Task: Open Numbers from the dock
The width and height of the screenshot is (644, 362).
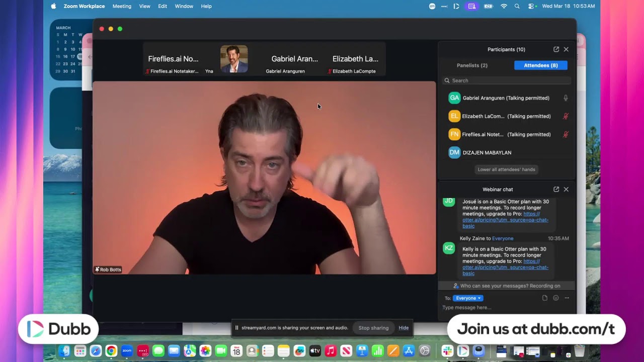Action: pyautogui.click(x=377, y=351)
